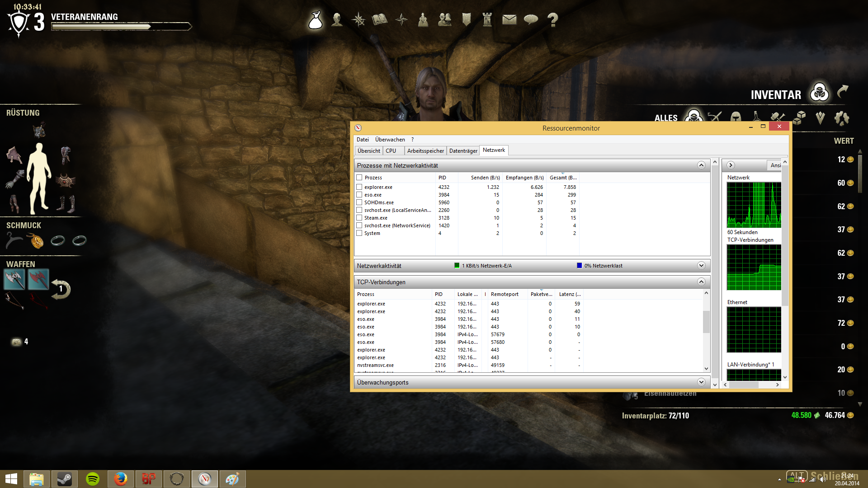Sort by Empfangen (B/s) column header
The width and height of the screenshot is (868, 488).
click(524, 178)
